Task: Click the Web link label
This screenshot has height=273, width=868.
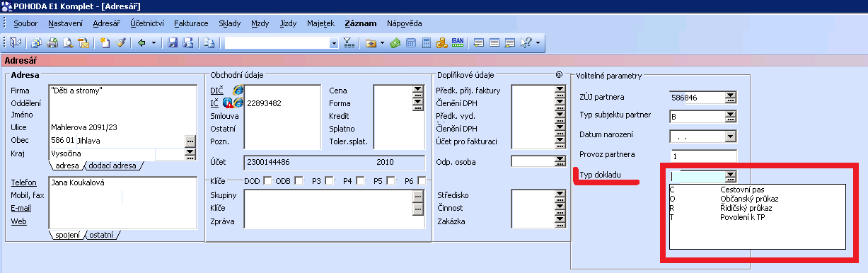Action: (x=18, y=221)
